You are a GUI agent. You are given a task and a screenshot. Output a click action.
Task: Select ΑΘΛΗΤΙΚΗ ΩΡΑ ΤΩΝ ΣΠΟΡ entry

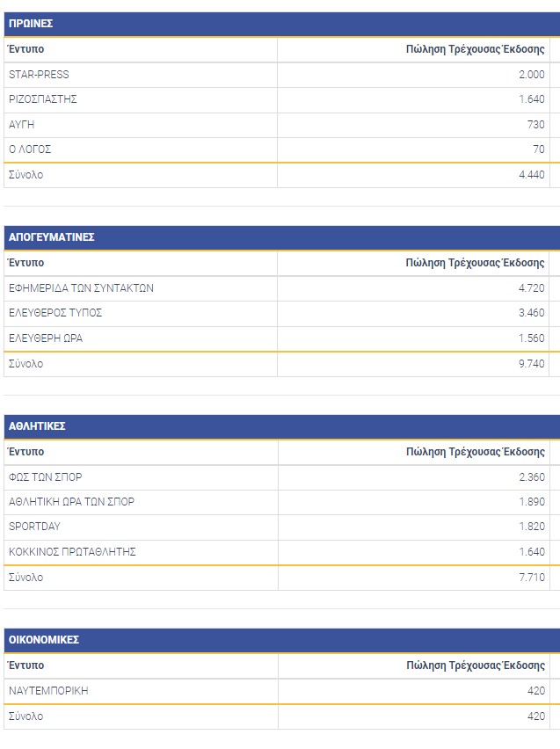pos(71,502)
